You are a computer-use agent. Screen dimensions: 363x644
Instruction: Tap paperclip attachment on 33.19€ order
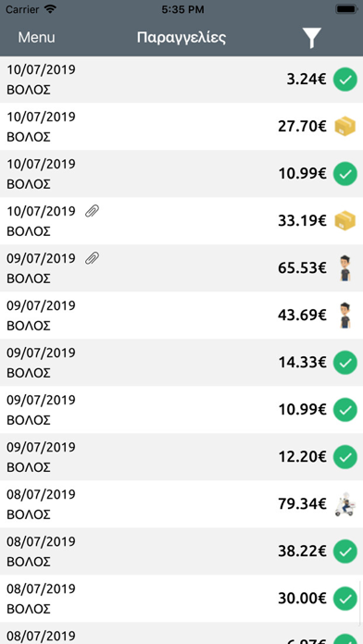coord(92,211)
